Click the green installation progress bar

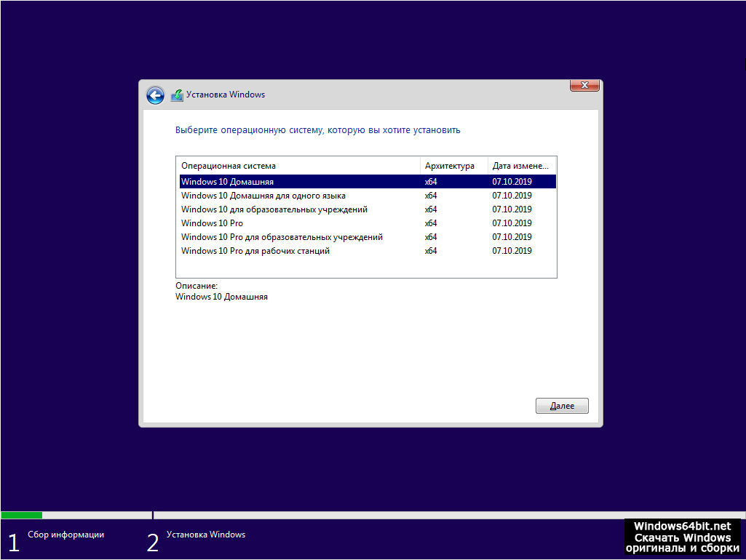[22, 515]
